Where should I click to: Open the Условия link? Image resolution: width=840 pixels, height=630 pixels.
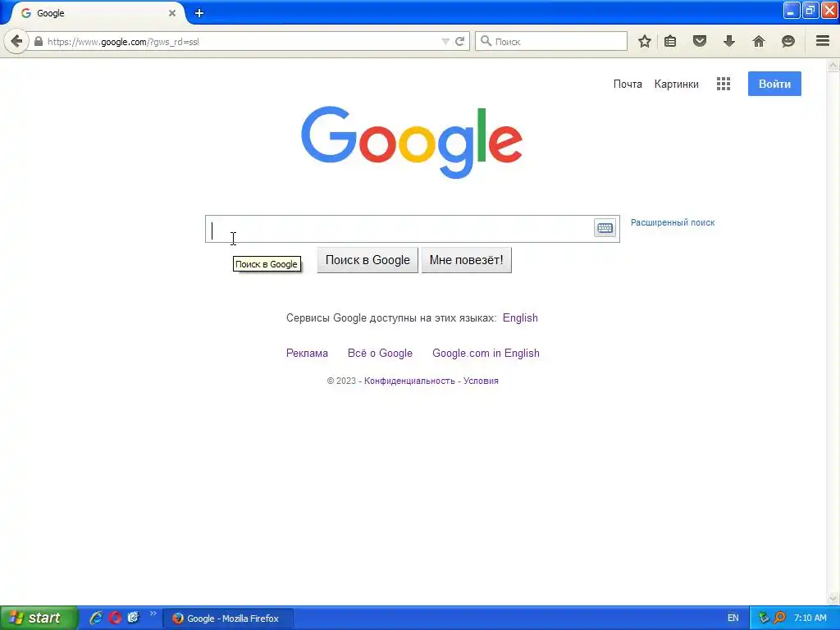(x=481, y=381)
